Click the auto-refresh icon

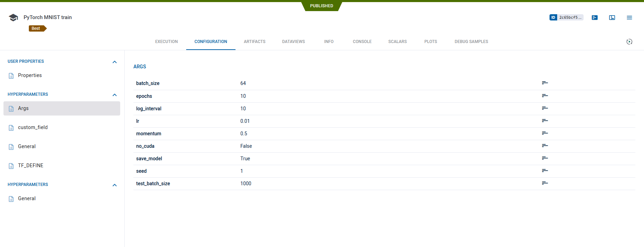tap(629, 42)
